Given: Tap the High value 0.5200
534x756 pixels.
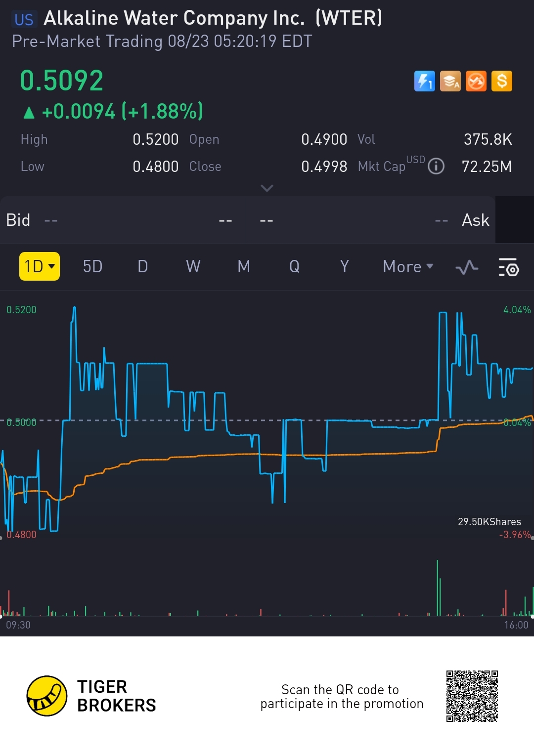Looking at the screenshot, I should (156, 139).
